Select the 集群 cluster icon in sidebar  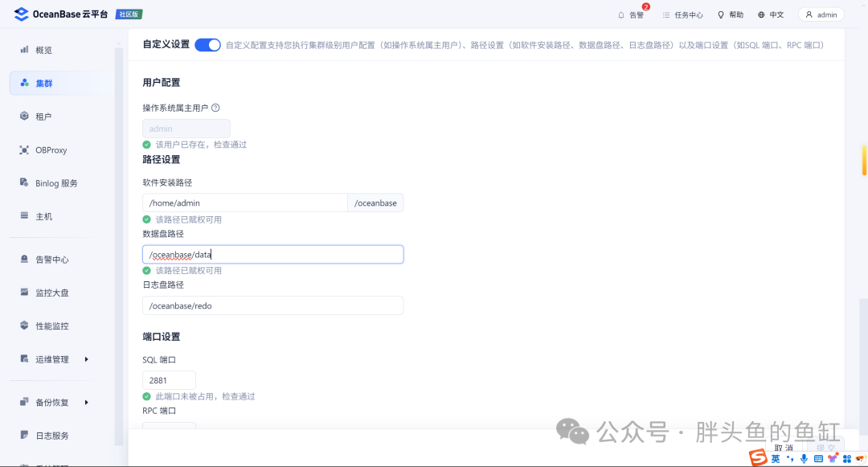coord(24,83)
